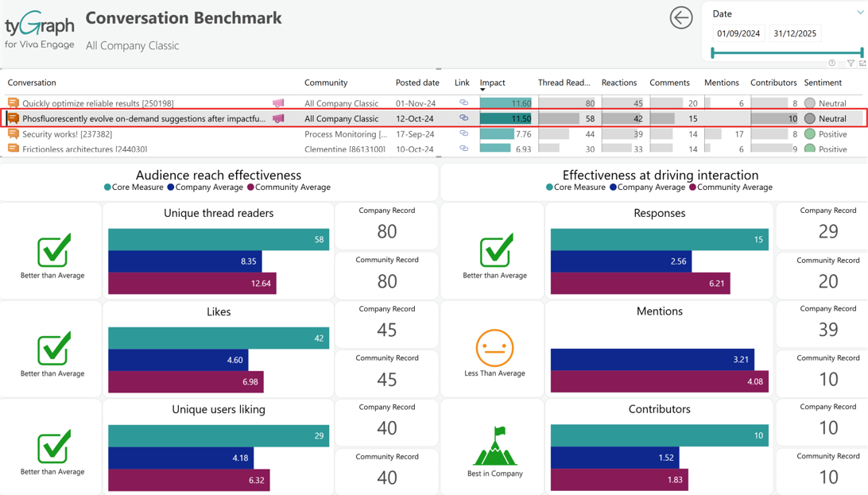Toggle Community Average legend in Audience reach
This screenshot has height=495, width=868.
click(289, 187)
